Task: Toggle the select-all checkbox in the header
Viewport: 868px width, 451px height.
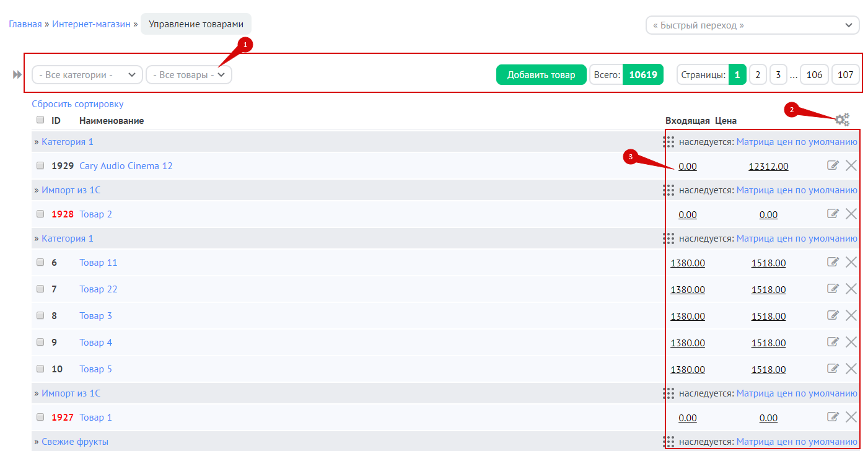Action: (40, 120)
